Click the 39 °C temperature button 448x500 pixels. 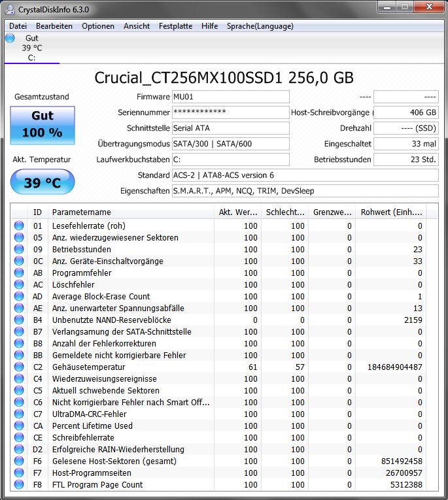[x=43, y=182]
